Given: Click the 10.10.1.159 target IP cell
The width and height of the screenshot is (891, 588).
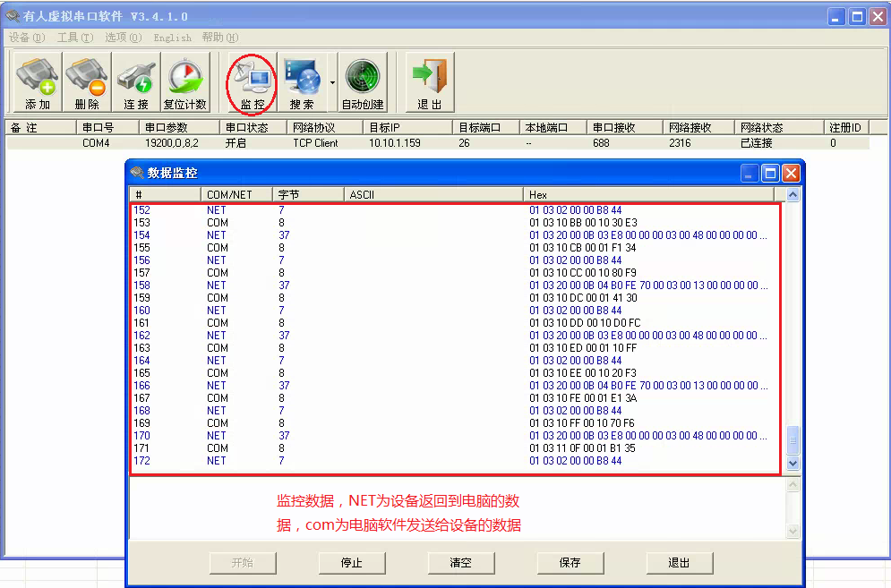Looking at the screenshot, I should click(x=395, y=143).
